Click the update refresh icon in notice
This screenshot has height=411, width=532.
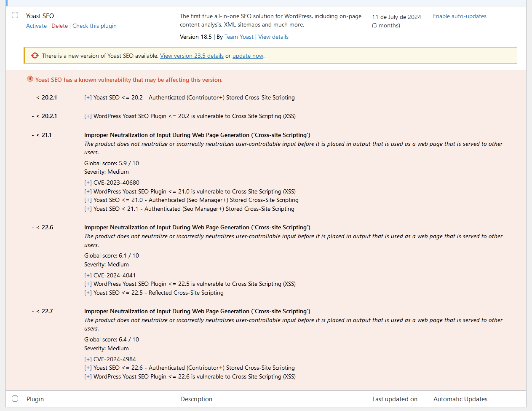click(x=35, y=56)
